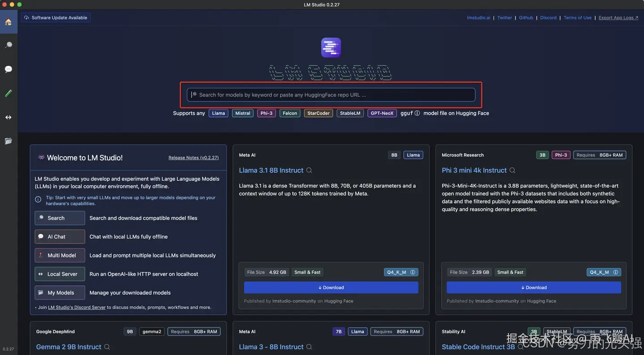This screenshot has width=644, height=355.
Task: Open the Llama 3 - 8B Instruct title
Action: point(271,347)
